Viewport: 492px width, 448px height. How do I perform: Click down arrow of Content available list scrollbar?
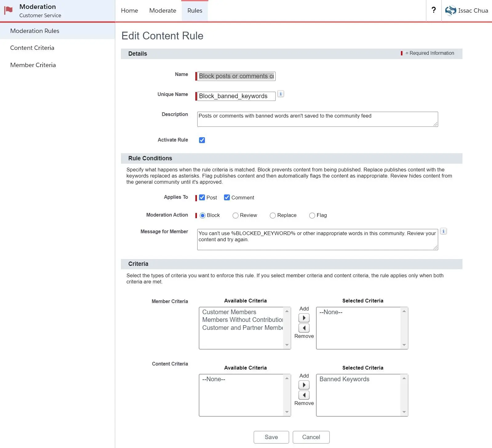(x=287, y=412)
